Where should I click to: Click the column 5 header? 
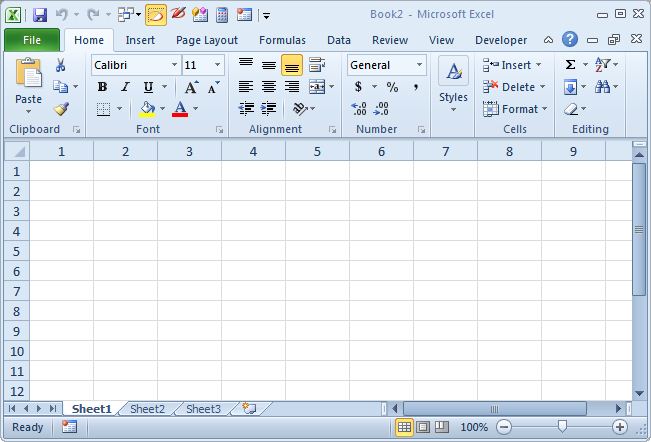[x=317, y=151]
